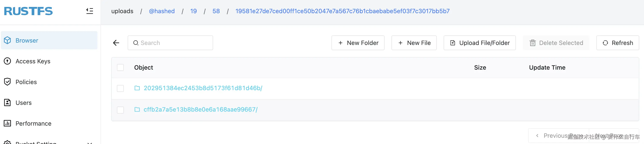Screen dimensions: 644x144
Task: Go to the Users menu item
Action: pos(24,103)
